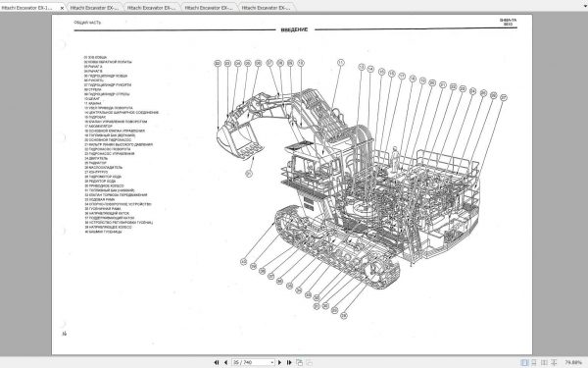
Task: Click legend entry 08 СТРЕЛА
Action: pos(93,89)
